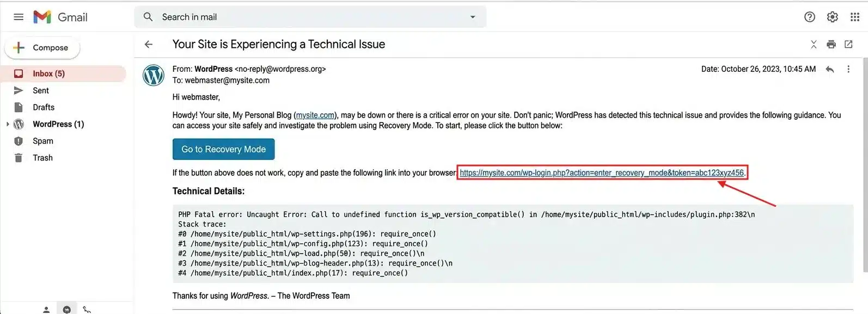
Task: Click stack trace line #0 wp-settings.php(196)
Action: point(307,234)
